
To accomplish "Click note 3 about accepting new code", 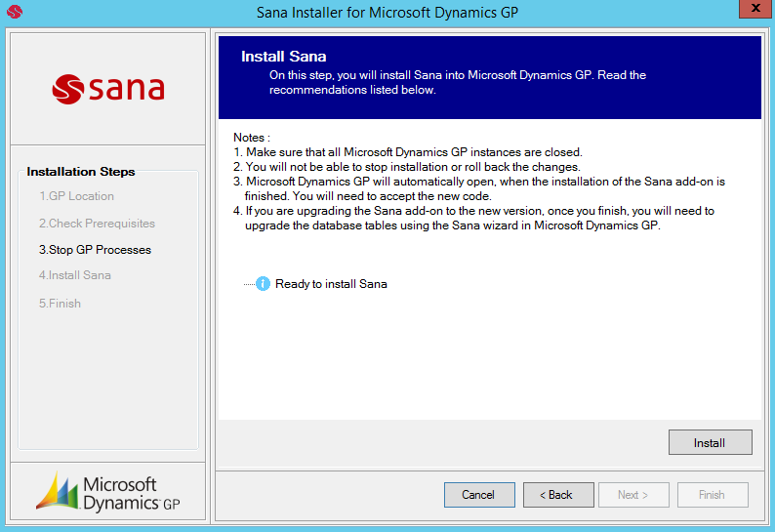I will click(x=479, y=188).
